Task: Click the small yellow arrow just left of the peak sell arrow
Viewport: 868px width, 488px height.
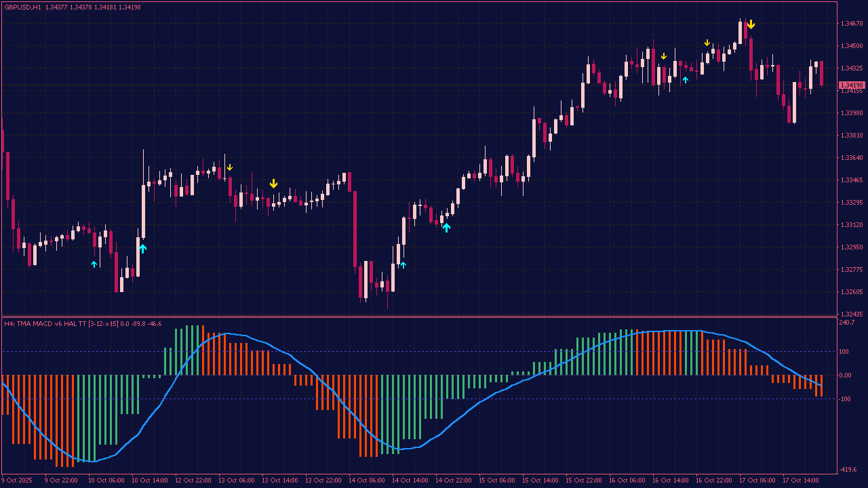Action: pos(707,43)
